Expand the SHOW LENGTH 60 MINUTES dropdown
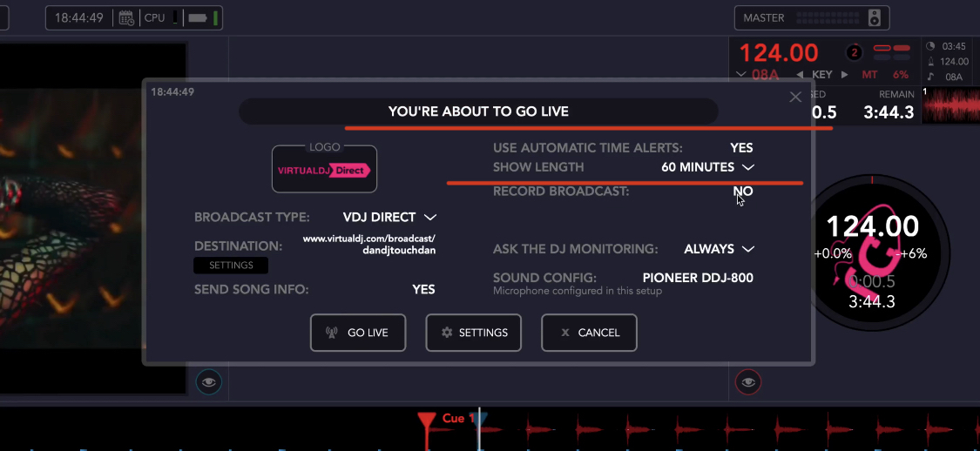 [707, 167]
